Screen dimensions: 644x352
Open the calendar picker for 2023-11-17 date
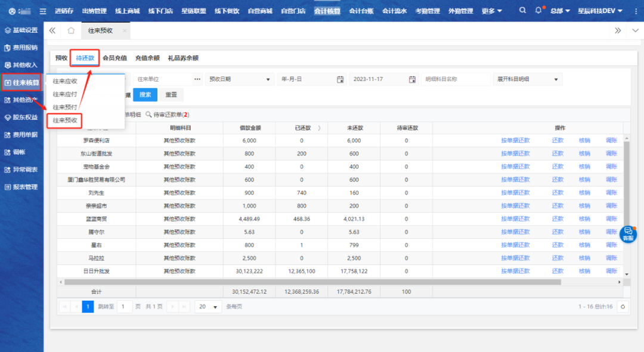413,79
